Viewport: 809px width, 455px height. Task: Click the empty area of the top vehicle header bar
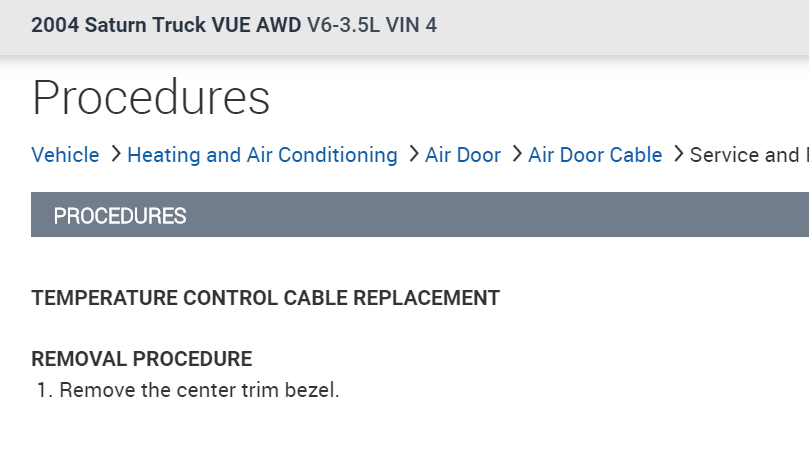coord(620,25)
